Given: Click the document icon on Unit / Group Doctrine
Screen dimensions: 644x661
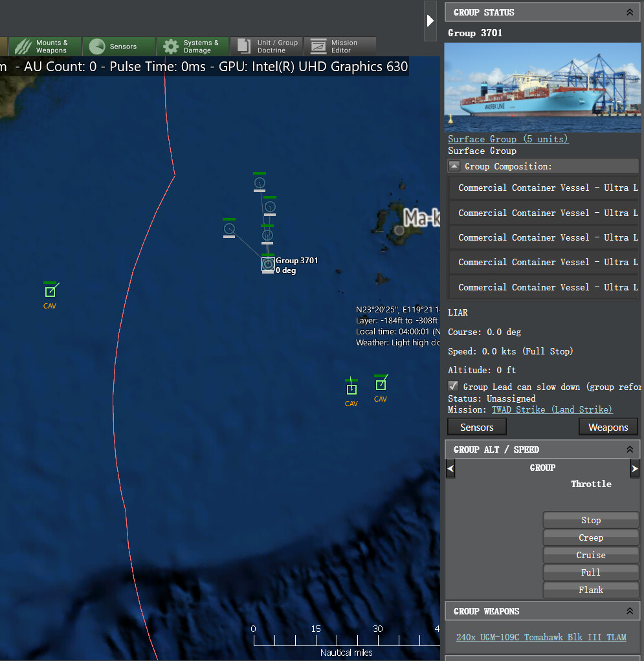Looking at the screenshot, I should tap(244, 47).
